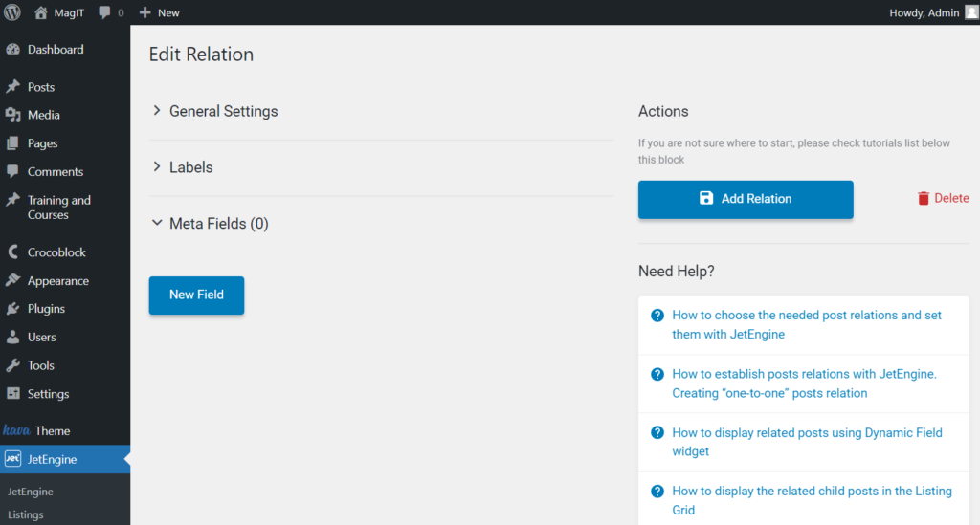Viewport: 980px width, 525px height.
Task: Click the WordPress logo icon
Action: pos(12,12)
